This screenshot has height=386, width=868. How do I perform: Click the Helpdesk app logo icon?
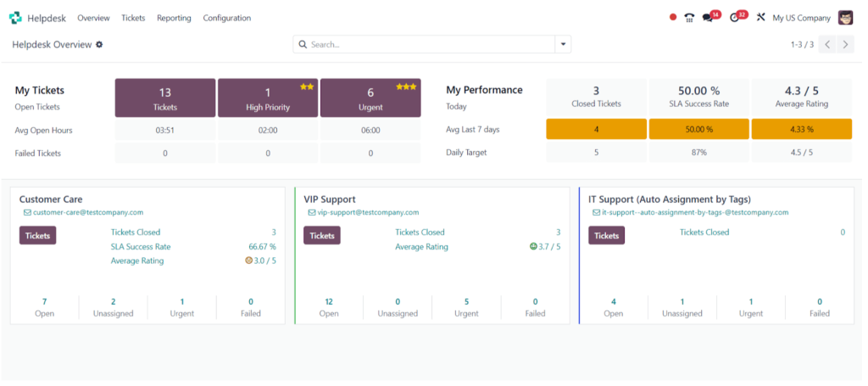point(15,18)
